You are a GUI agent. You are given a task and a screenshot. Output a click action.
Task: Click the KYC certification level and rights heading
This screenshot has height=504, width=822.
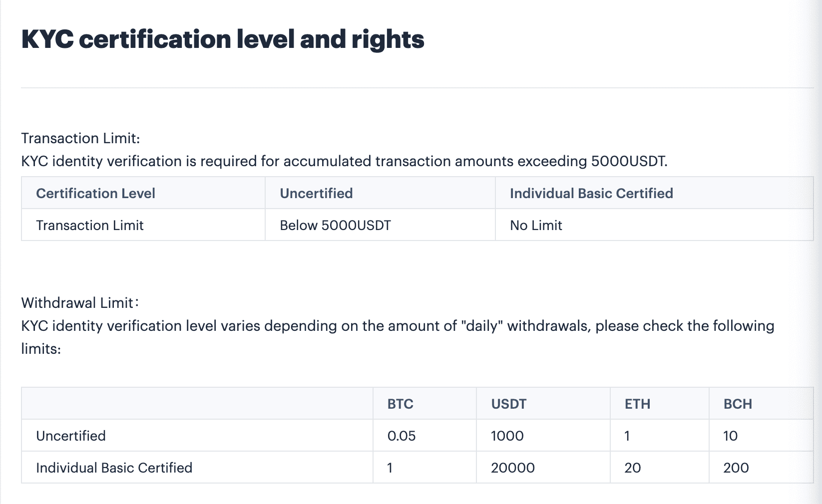pyautogui.click(x=223, y=39)
